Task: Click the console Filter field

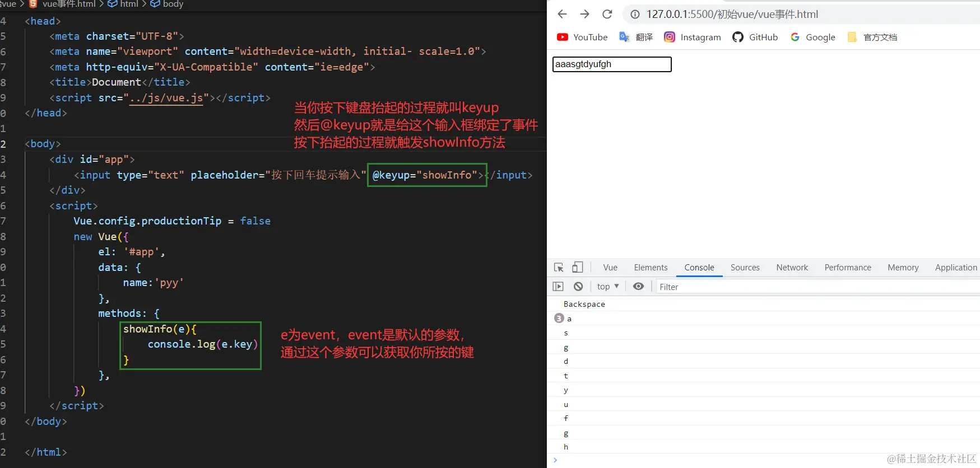Action: click(x=818, y=287)
